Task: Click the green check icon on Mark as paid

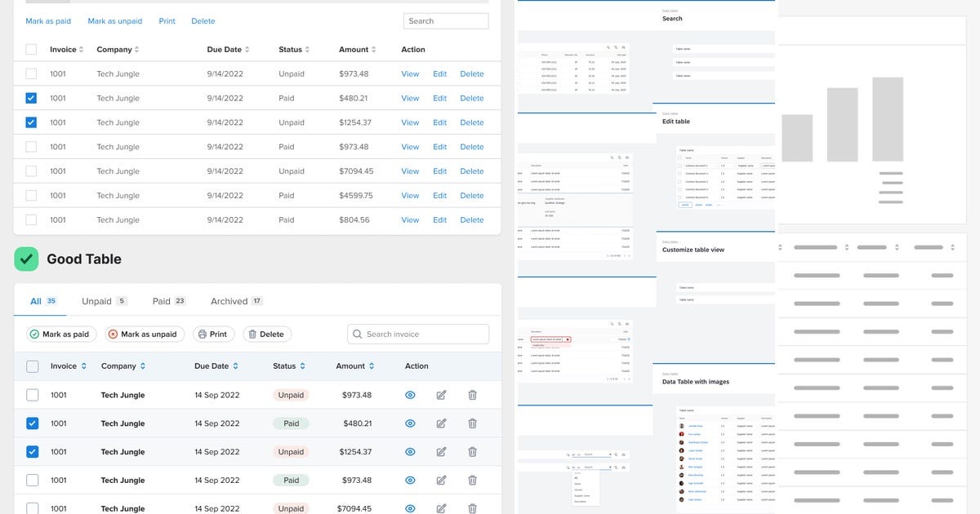Action: coord(33,334)
